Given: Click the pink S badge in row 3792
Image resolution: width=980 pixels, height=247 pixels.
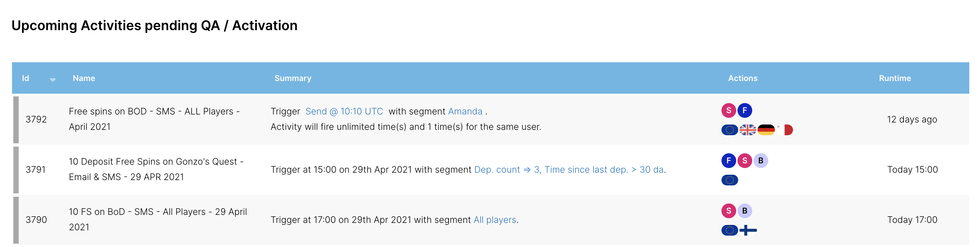Looking at the screenshot, I should pyautogui.click(x=728, y=110).
